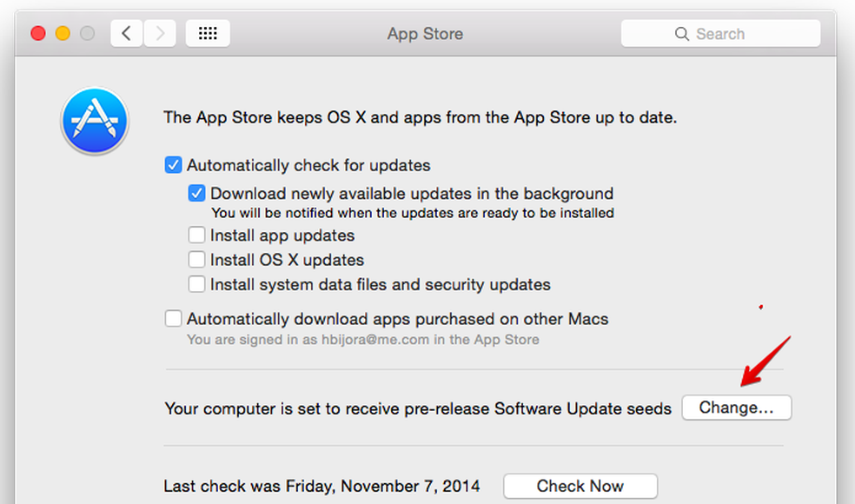Click the App Store window title
This screenshot has width=855, height=504.
425,34
